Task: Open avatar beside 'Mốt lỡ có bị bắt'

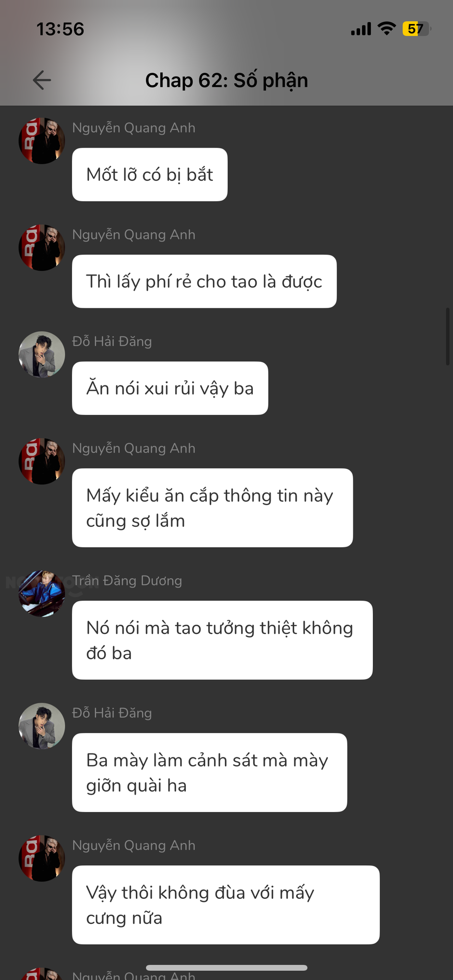Action: point(42,141)
